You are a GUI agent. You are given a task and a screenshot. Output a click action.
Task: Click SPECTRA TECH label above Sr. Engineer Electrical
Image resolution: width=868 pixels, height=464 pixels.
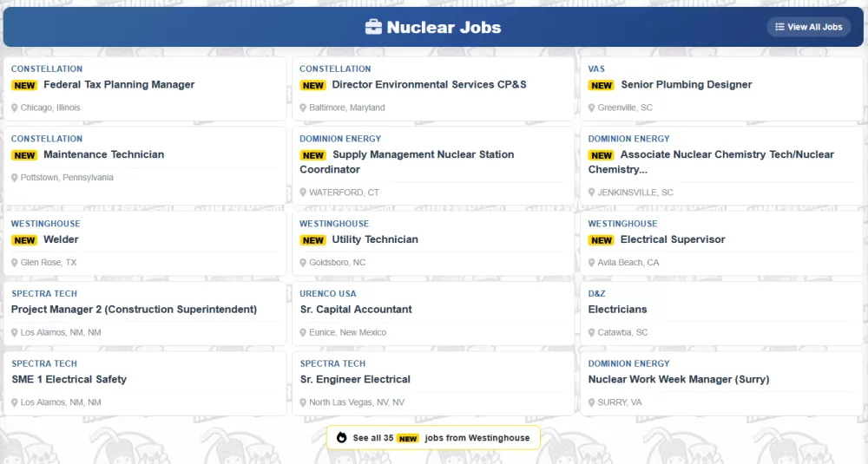coord(332,364)
